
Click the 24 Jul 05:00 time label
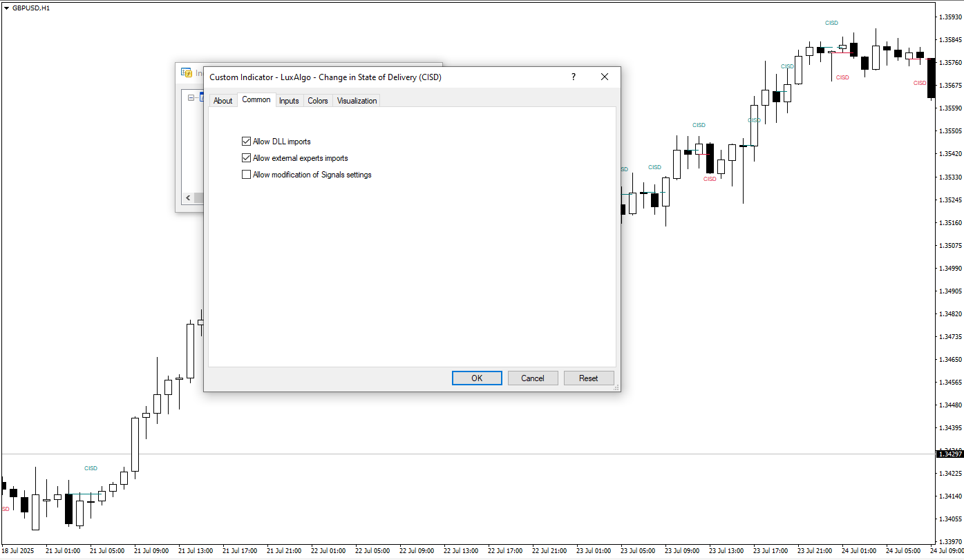(903, 551)
